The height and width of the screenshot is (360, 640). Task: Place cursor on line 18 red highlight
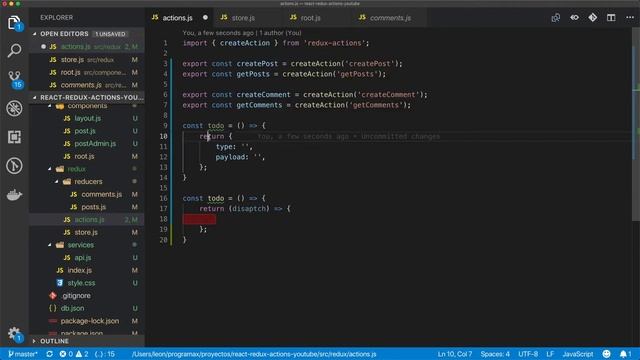coord(199,219)
